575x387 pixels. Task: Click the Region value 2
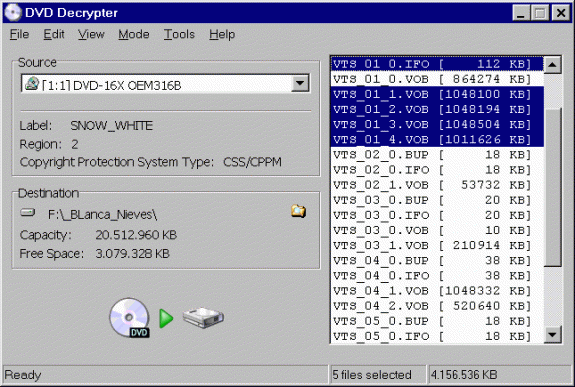tap(74, 144)
